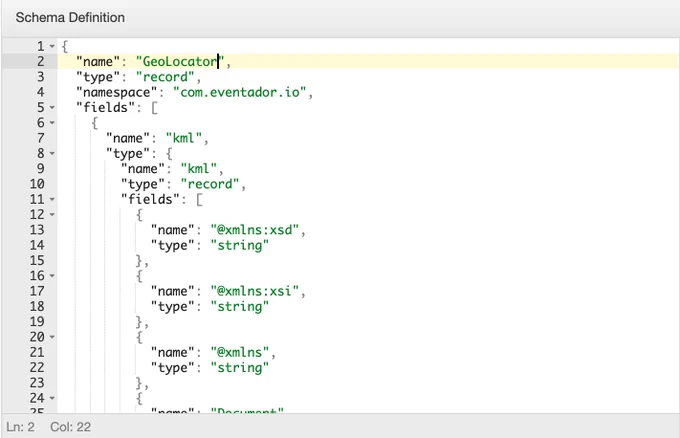The height and width of the screenshot is (438, 680).
Task: Click "string" type value on line 14
Action: coord(240,245)
